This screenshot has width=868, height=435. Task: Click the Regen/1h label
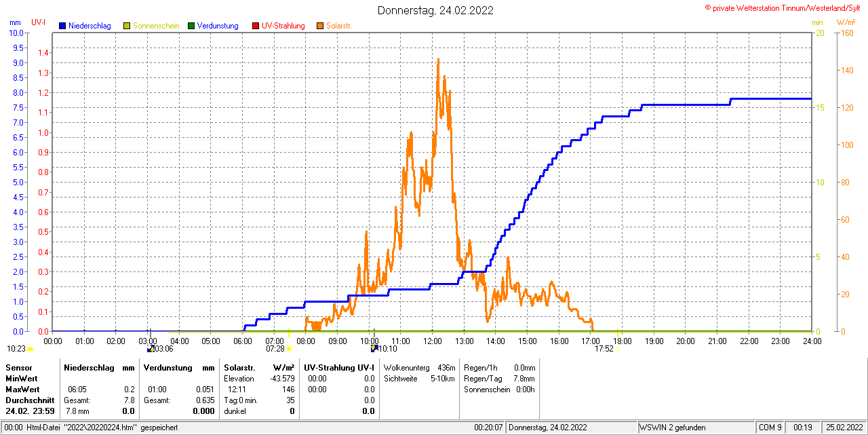[x=481, y=367]
